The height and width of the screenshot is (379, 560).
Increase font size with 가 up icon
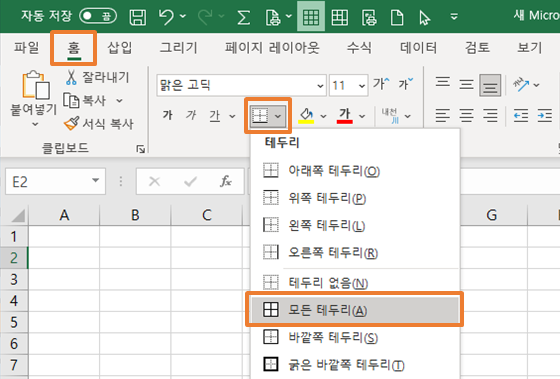(381, 84)
